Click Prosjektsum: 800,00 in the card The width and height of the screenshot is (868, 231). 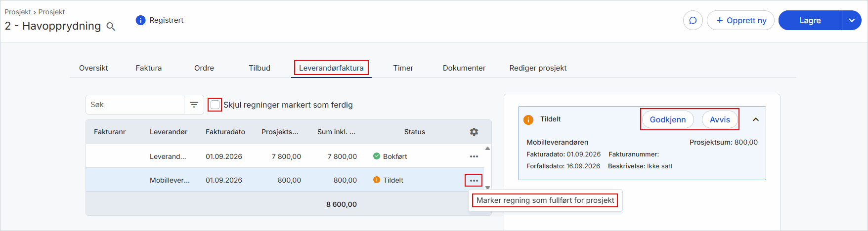[724, 142]
